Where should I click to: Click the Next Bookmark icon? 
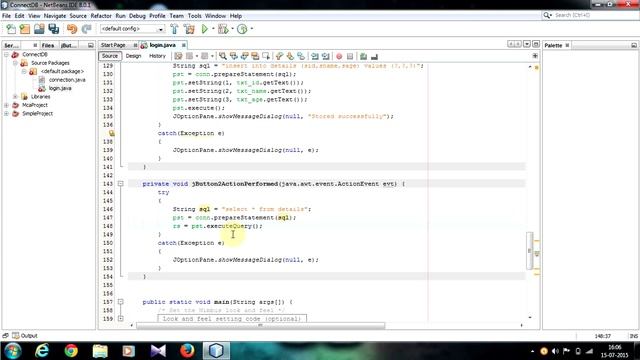(290, 56)
